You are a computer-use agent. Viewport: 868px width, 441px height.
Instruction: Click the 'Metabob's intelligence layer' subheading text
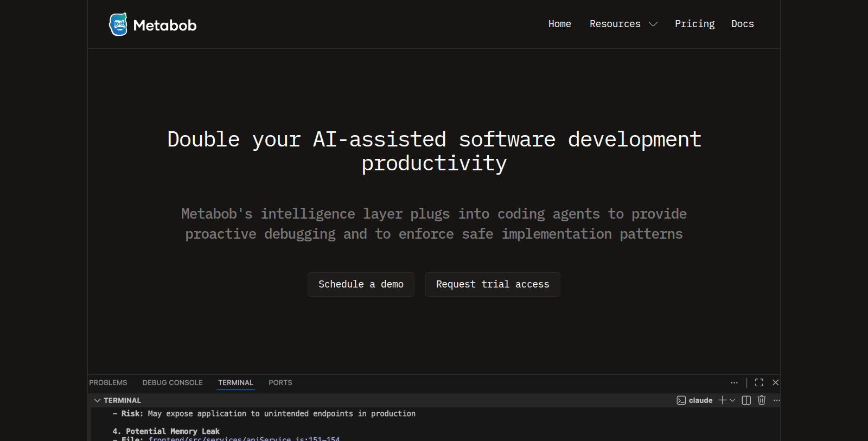pyautogui.click(x=434, y=223)
